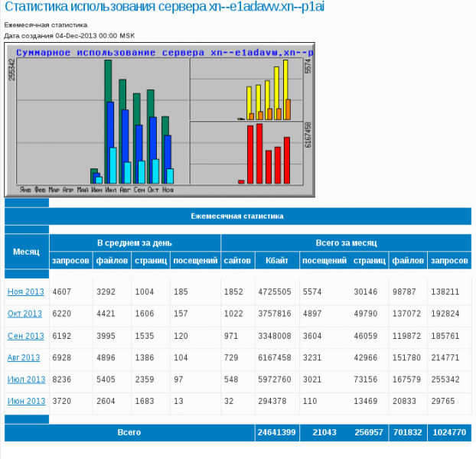The image size is (476, 459).
Task: Open the Сен 2013 monthly report link
Action: point(26,336)
